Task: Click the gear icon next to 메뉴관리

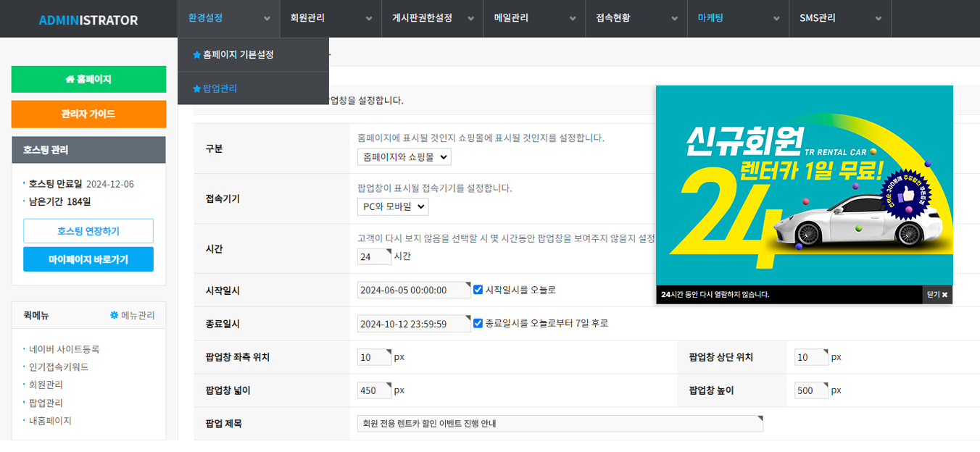Action: (114, 315)
